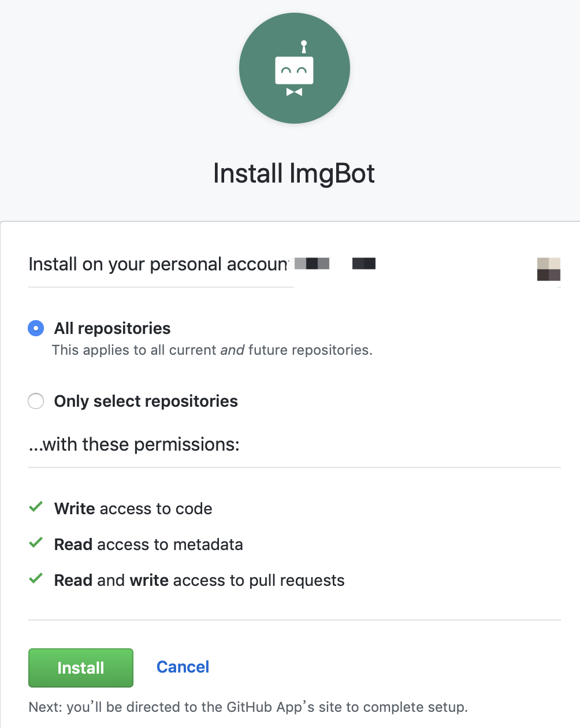Click Install on your personal account heading
This screenshot has width=580, height=728.
pos(159,264)
